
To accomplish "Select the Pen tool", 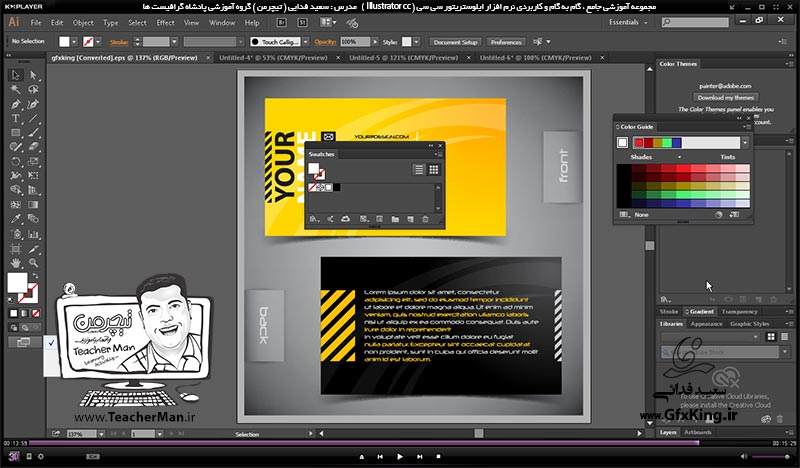I will coord(15,104).
